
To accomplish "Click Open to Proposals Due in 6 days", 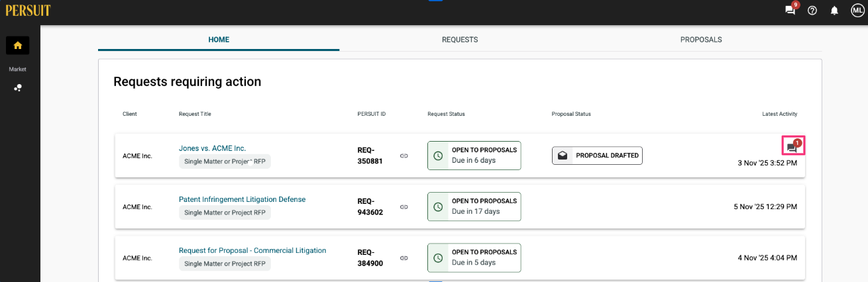I will point(474,156).
